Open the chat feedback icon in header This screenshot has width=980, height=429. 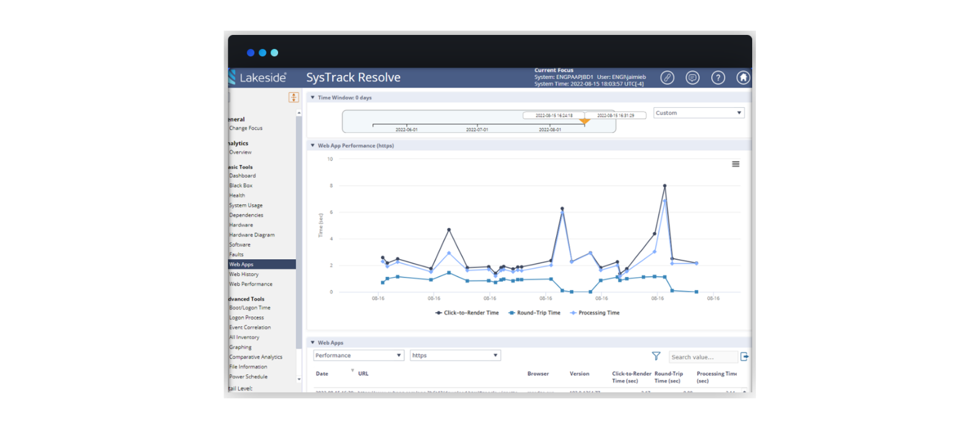click(692, 78)
